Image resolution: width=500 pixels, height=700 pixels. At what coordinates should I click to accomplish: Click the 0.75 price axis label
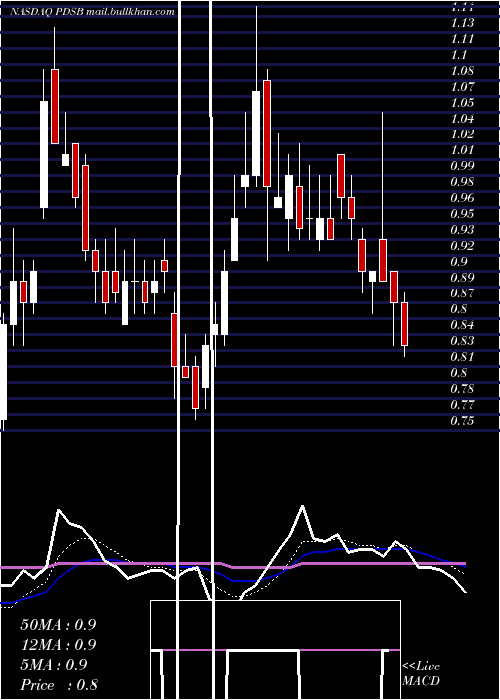[462, 421]
